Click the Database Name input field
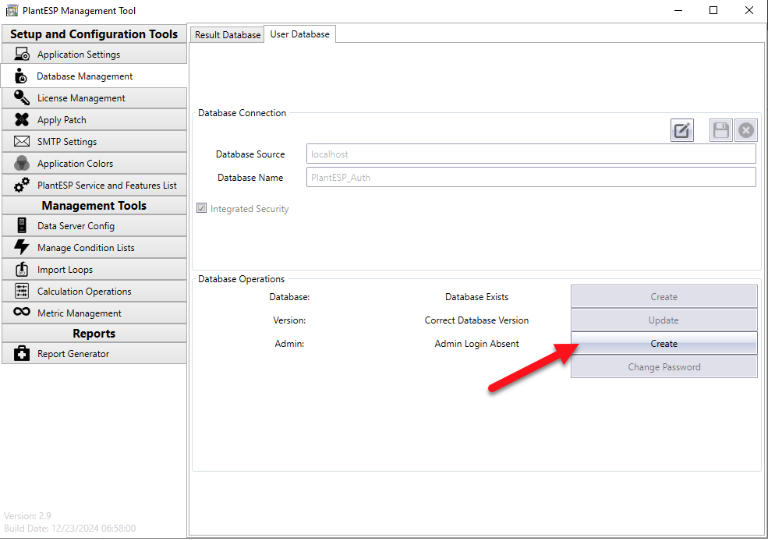Image resolution: width=768 pixels, height=540 pixels. click(531, 177)
